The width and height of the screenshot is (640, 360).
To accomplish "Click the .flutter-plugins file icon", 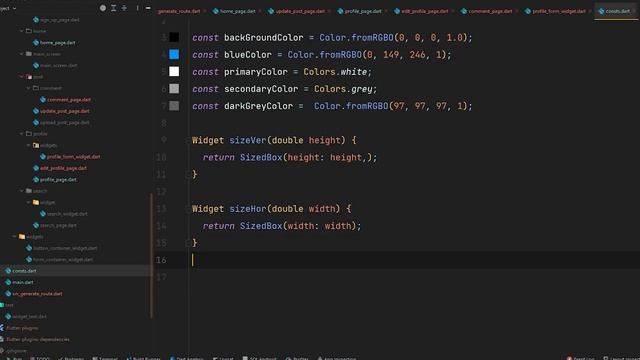I will tap(2, 328).
